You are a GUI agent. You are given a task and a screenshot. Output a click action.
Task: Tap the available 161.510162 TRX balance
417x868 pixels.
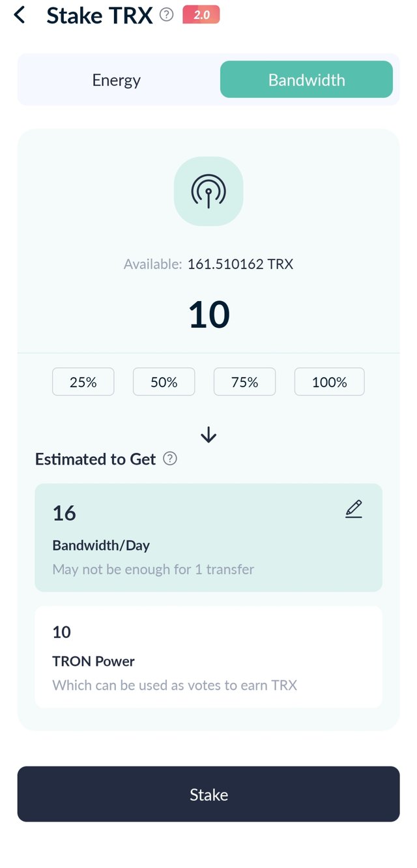coord(240,264)
